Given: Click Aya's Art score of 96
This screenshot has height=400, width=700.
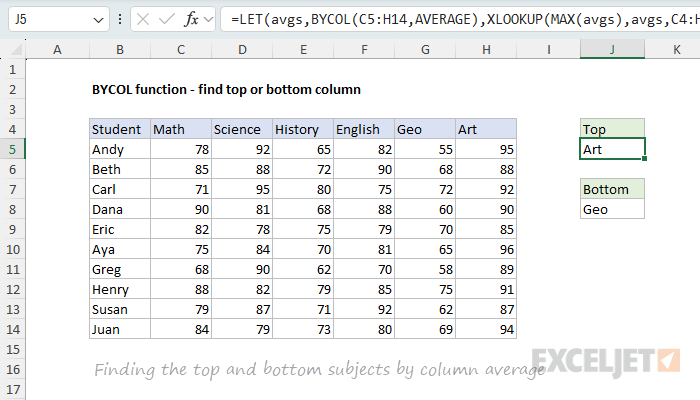Looking at the screenshot, I should [486, 250].
